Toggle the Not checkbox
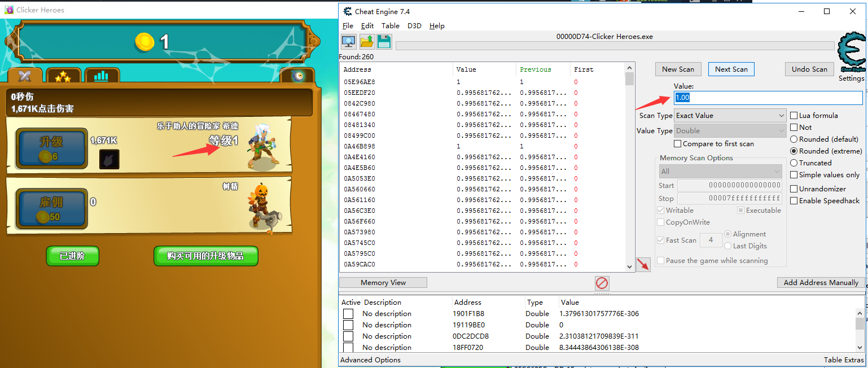The height and width of the screenshot is (368, 868). coord(794,127)
